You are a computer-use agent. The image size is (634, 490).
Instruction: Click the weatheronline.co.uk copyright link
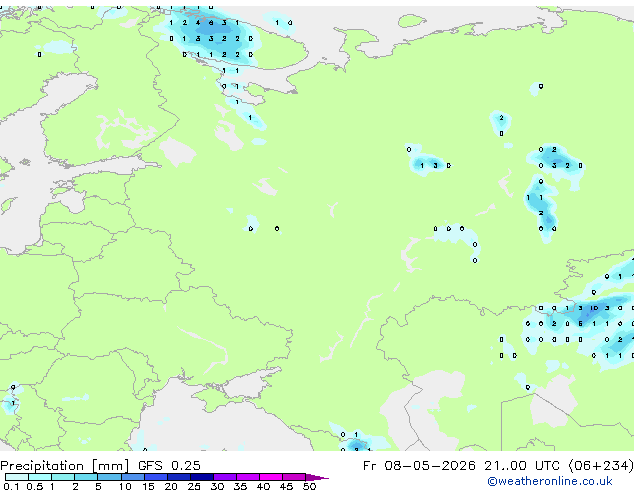[550, 481]
